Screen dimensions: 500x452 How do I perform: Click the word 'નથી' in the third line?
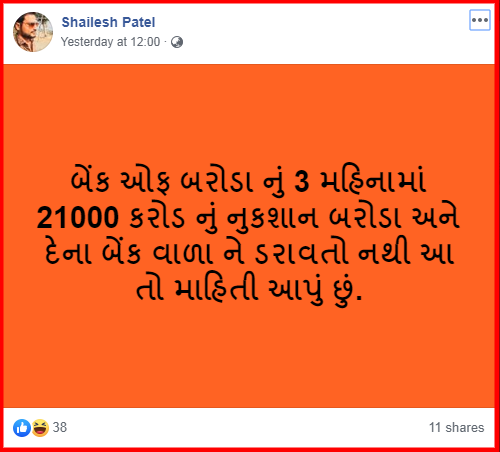[384, 252]
